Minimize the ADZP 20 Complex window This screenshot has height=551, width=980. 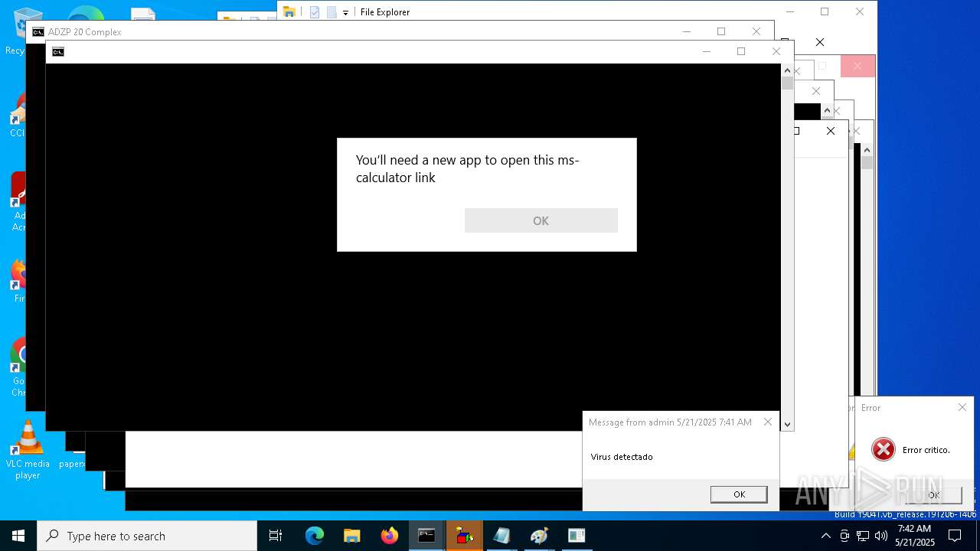tap(686, 31)
